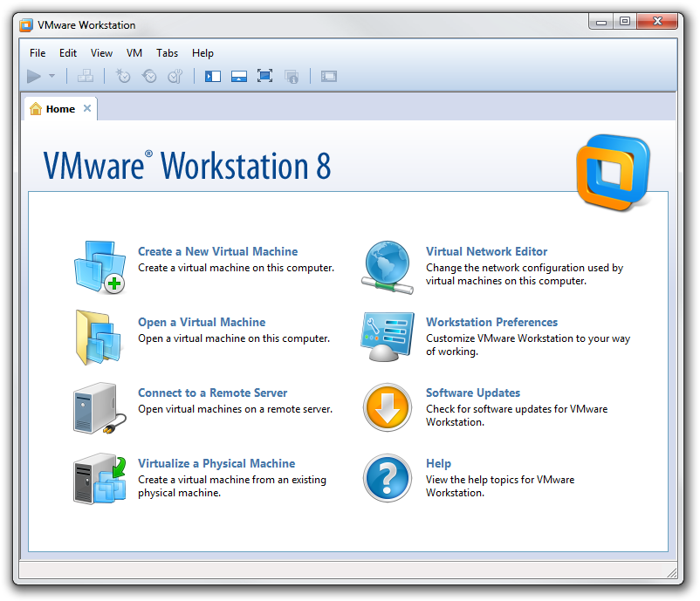This screenshot has width=700, height=601.
Task: Take a snapshot using the snapshot icon
Action: (123, 76)
